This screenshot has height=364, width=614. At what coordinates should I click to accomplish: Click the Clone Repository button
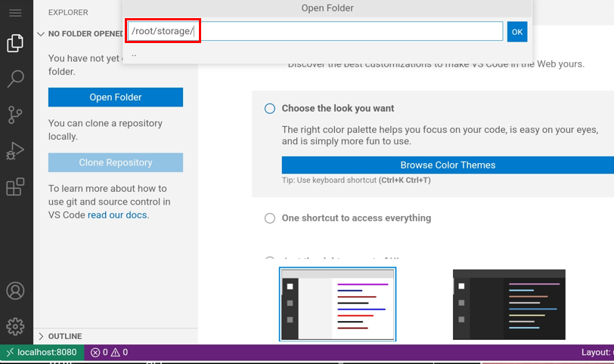116,162
